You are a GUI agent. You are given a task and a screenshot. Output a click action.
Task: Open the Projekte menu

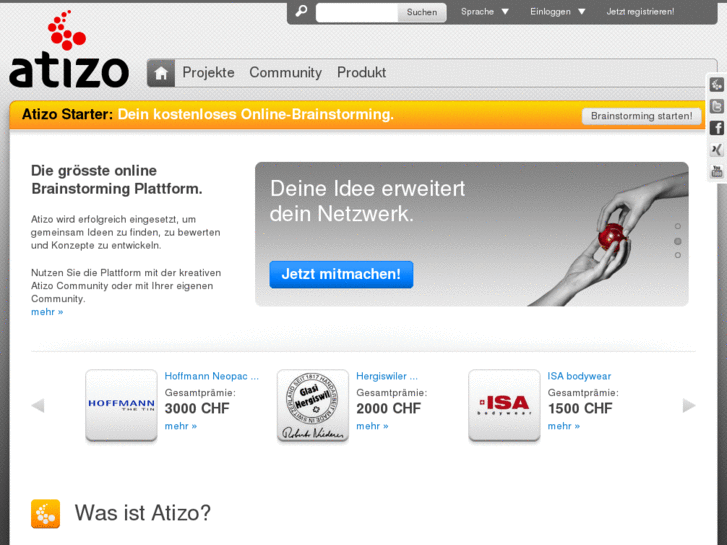point(208,72)
